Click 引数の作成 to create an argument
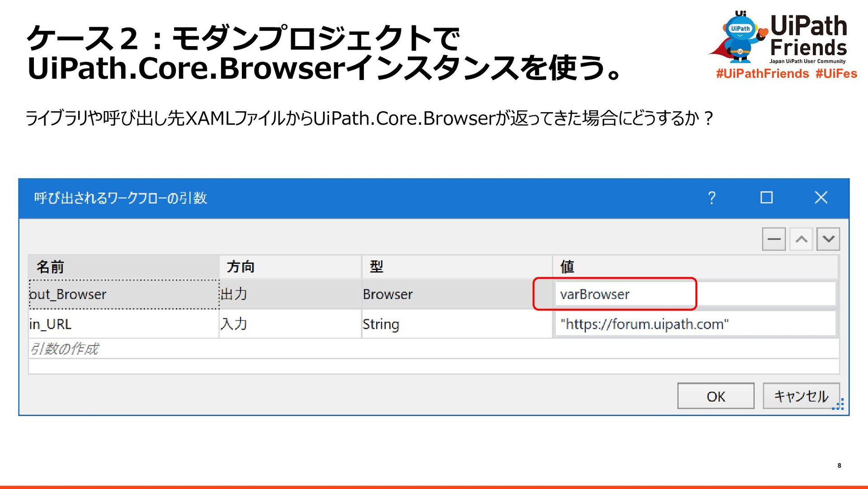868x489 pixels. tap(64, 349)
